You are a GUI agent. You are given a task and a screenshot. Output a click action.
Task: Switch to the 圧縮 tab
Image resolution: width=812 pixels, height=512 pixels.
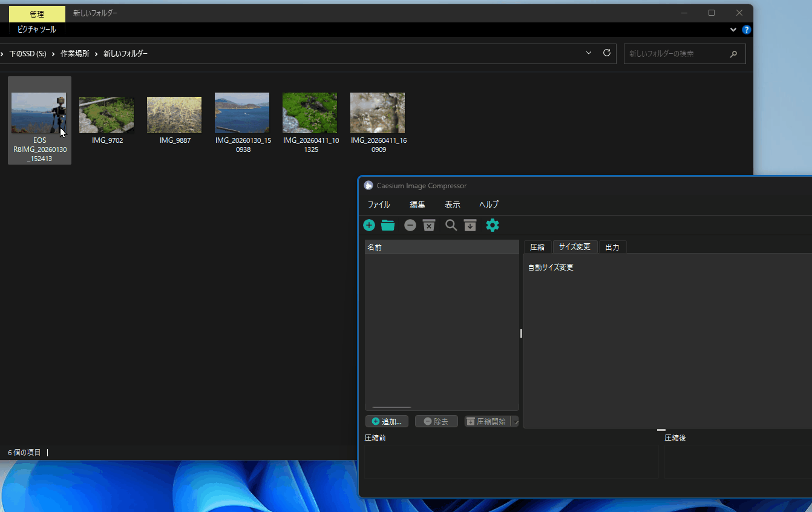pos(537,247)
